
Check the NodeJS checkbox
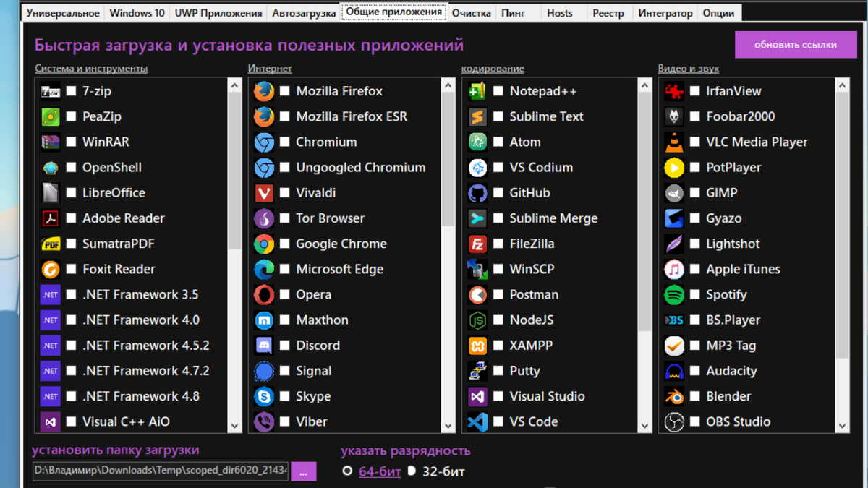point(498,320)
